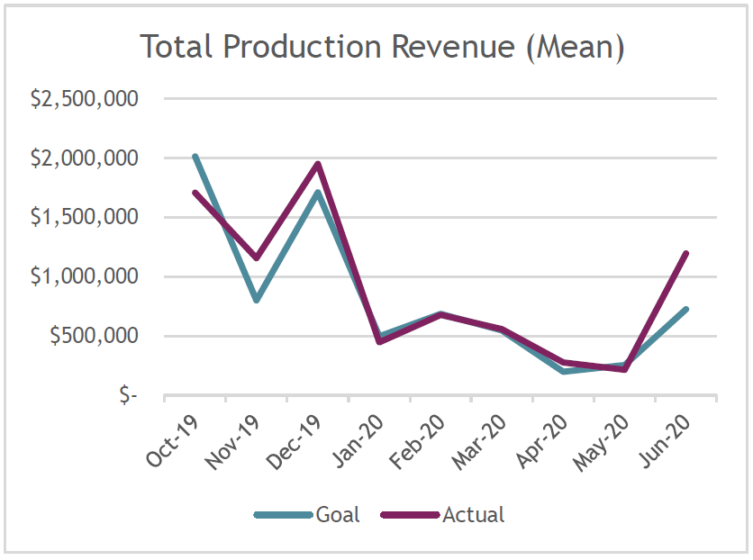Select the Feb-20 month label
This screenshot has height=560, width=753.
[418, 441]
